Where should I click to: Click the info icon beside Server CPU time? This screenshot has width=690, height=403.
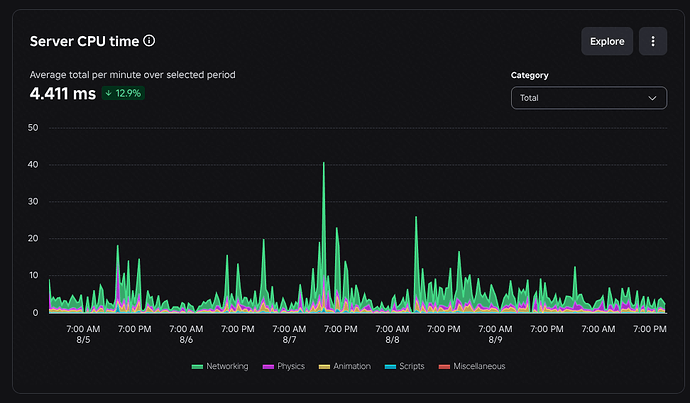pos(149,41)
